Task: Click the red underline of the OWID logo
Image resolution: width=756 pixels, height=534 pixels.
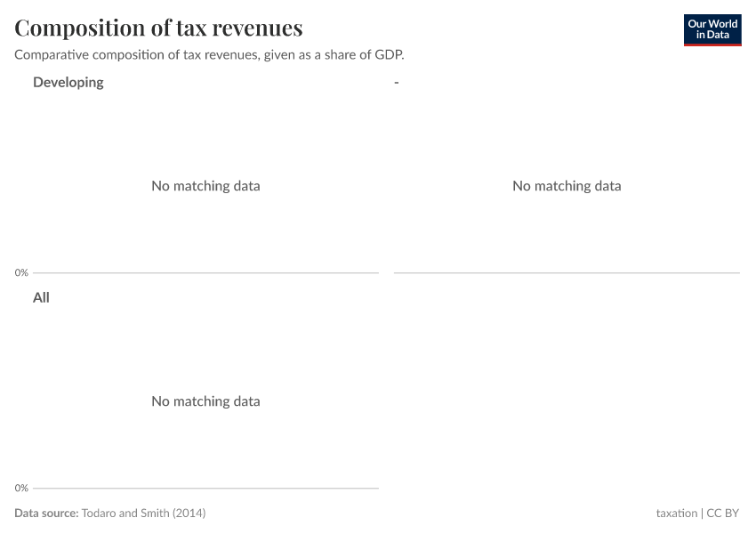Action: coord(712,45)
